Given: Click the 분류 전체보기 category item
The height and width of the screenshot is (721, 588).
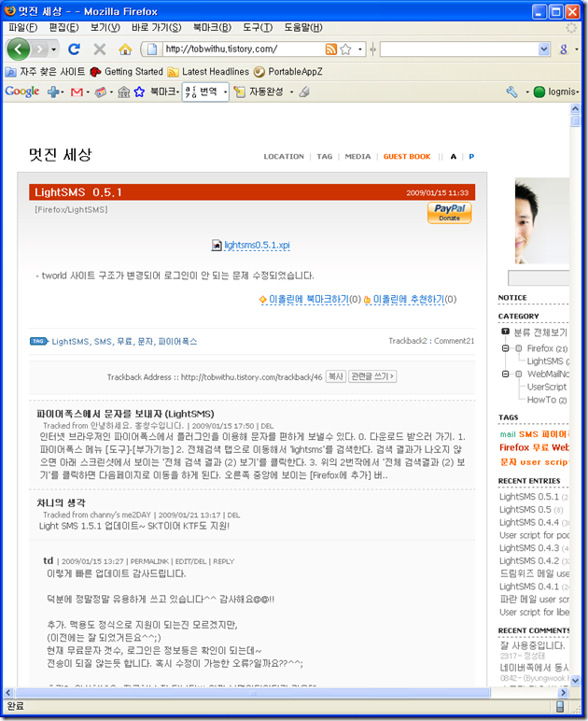Looking at the screenshot, I should click(540, 332).
